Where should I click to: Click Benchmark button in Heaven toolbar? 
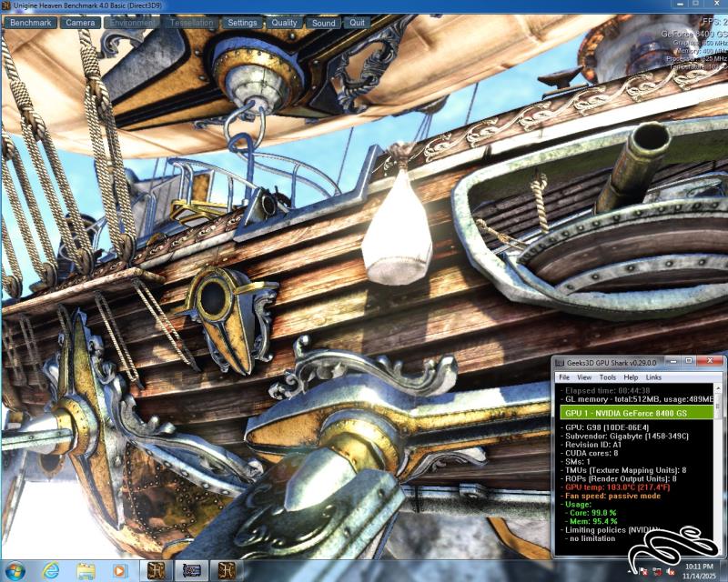point(32,22)
